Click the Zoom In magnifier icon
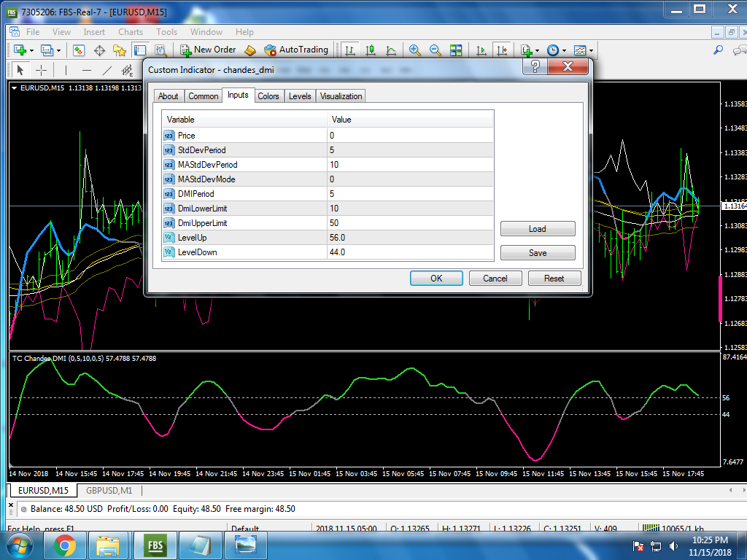This screenshot has height=560, width=747. pyautogui.click(x=414, y=50)
